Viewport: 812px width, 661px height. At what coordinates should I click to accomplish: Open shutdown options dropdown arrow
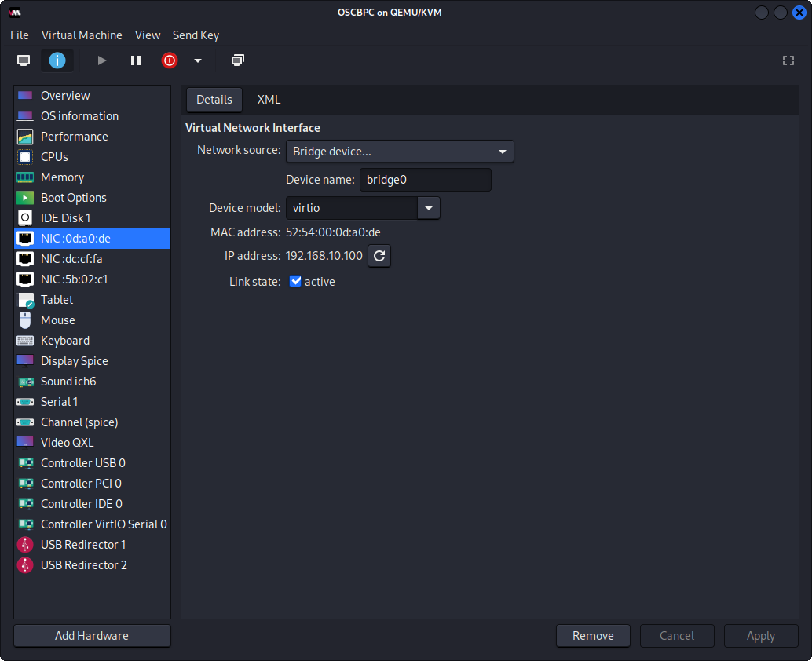[198, 60]
